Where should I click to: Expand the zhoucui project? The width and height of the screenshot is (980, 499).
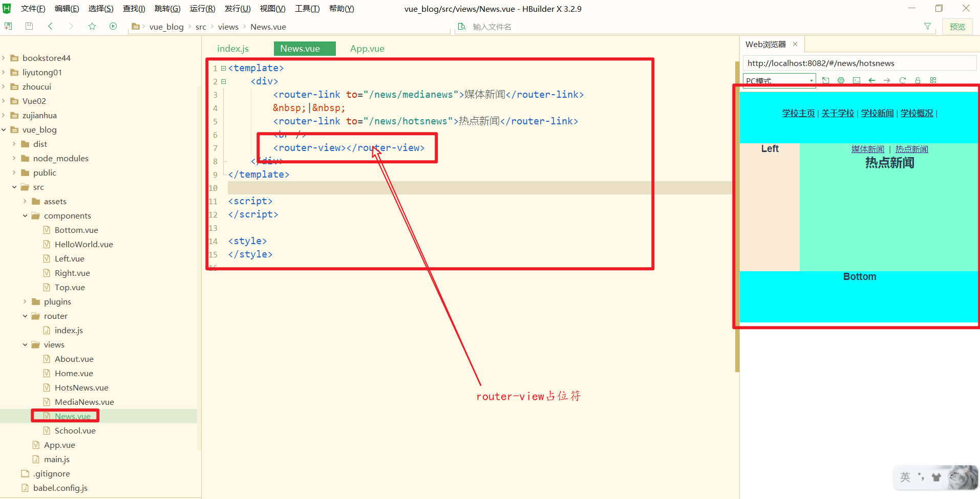tap(4, 86)
